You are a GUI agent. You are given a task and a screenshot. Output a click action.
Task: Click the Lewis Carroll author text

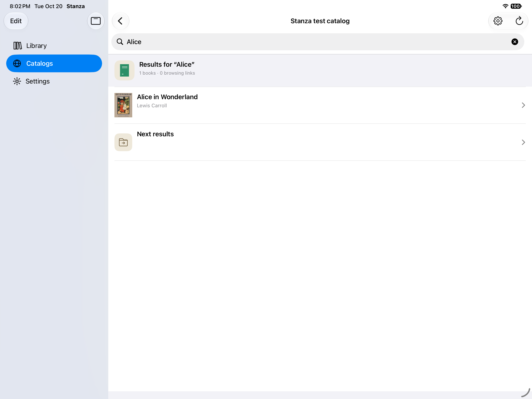152,106
